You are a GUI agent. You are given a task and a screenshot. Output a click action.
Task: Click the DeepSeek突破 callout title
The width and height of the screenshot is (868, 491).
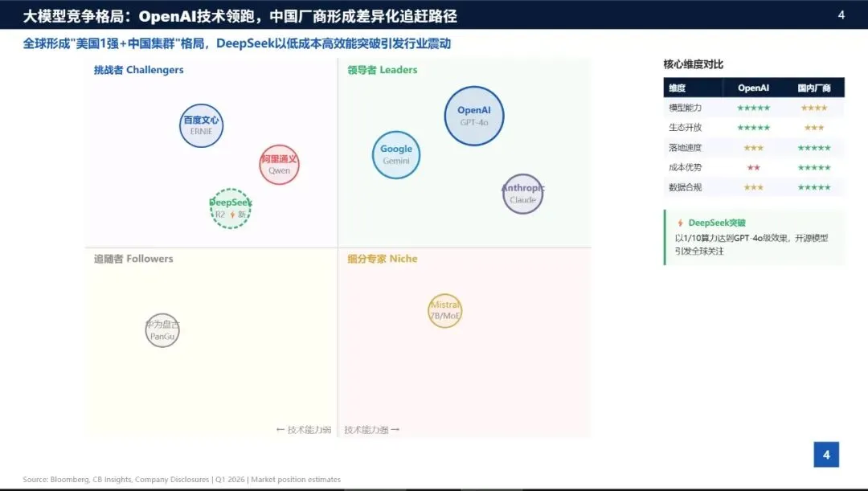click(x=717, y=223)
